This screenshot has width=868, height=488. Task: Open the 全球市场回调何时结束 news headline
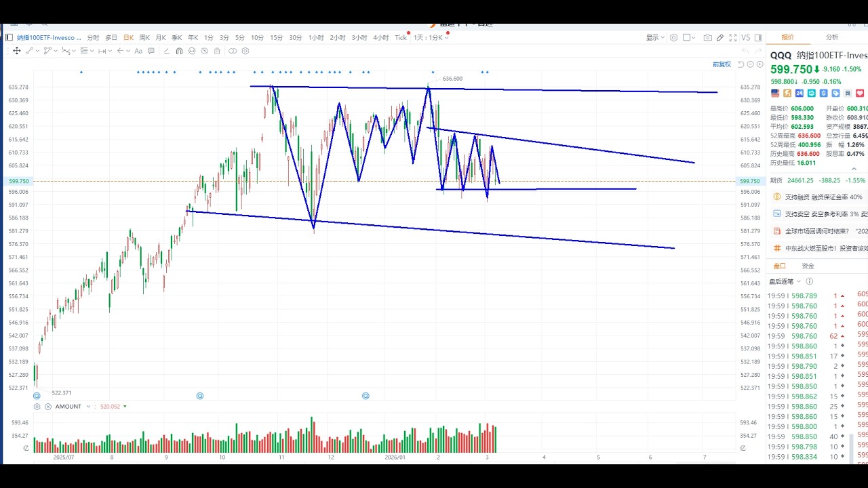[826, 231]
